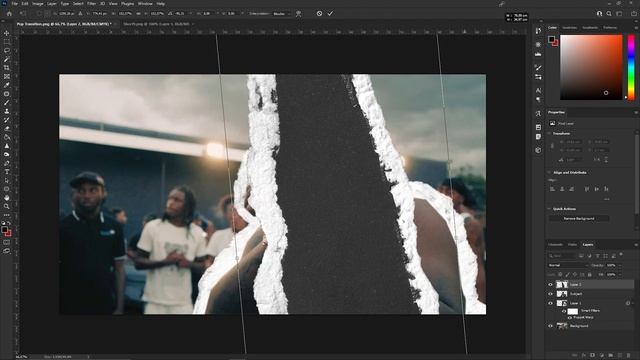Collapse the Quick Actions section
640x360 pixels.
tap(549, 209)
